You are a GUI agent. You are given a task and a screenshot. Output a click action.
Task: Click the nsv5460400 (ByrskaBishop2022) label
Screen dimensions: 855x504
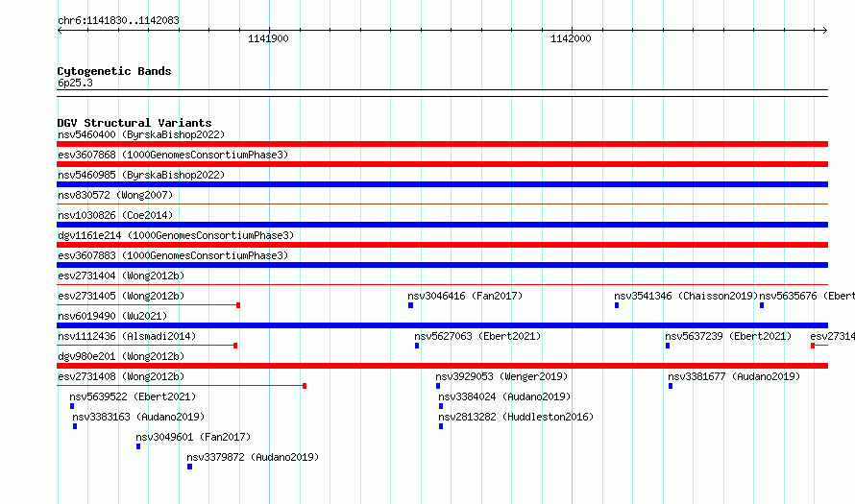click(x=141, y=134)
